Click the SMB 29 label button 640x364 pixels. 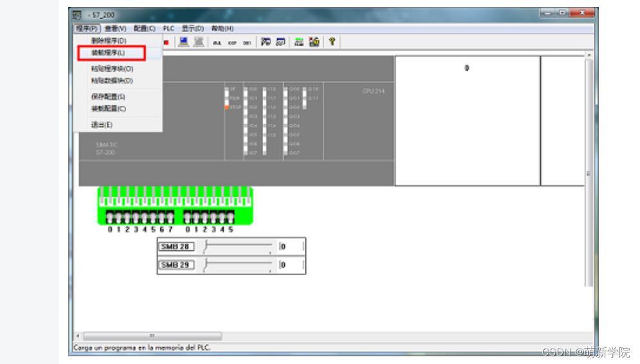point(176,265)
